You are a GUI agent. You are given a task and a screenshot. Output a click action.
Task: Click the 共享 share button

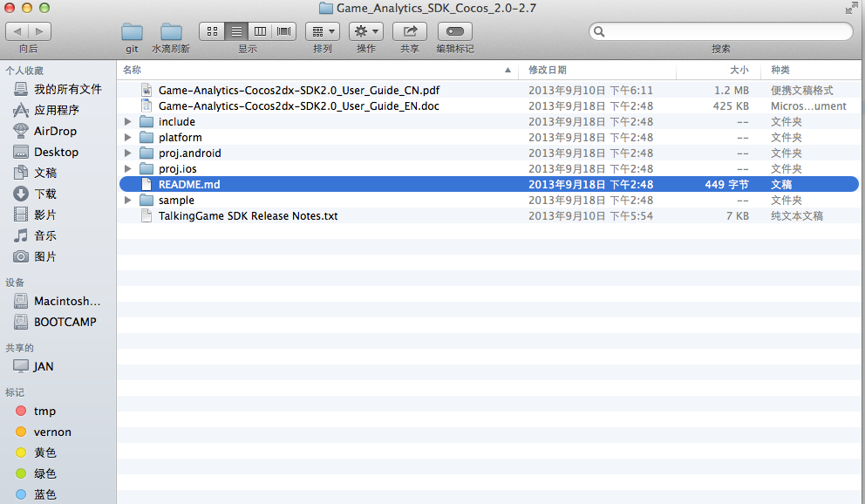(409, 31)
